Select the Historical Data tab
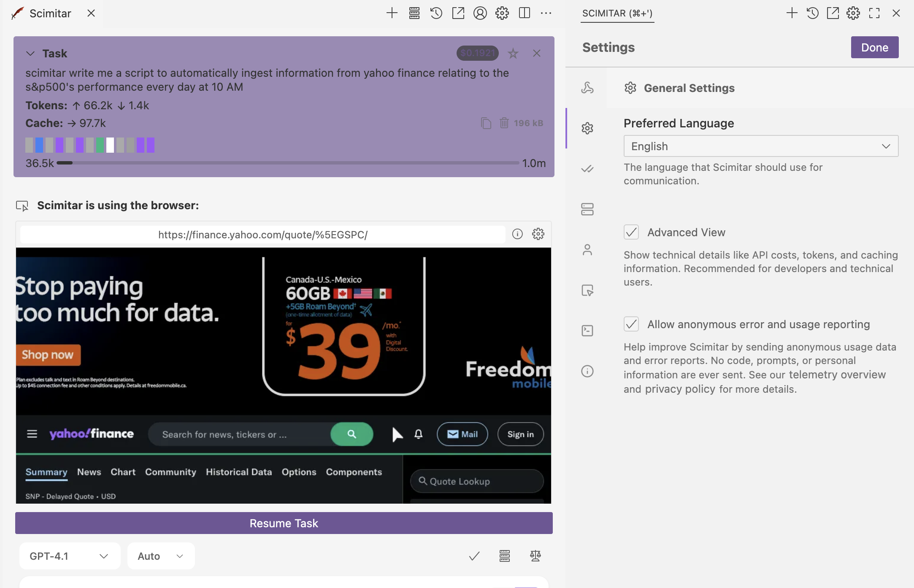This screenshot has height=588, width=914. coord(239,472)
